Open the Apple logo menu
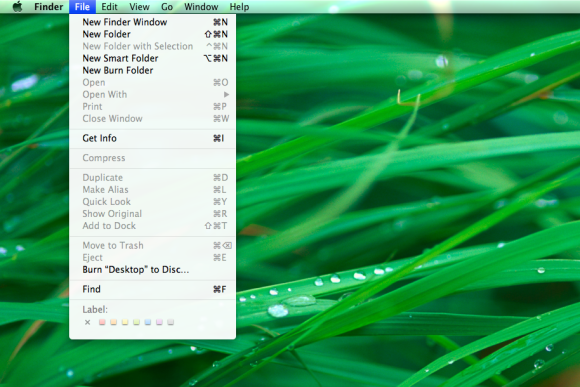This screenshot has height=387, width=580. coord(17,7)
